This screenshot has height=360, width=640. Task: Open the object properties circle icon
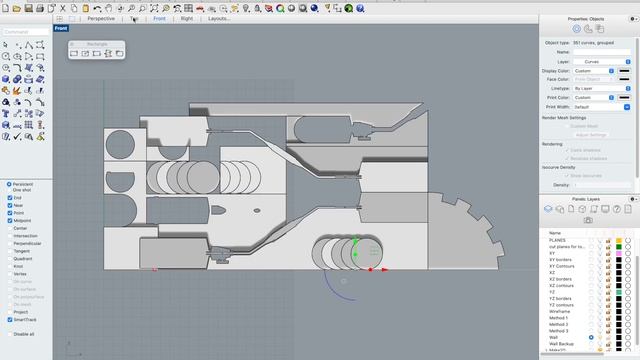(576, 29)
